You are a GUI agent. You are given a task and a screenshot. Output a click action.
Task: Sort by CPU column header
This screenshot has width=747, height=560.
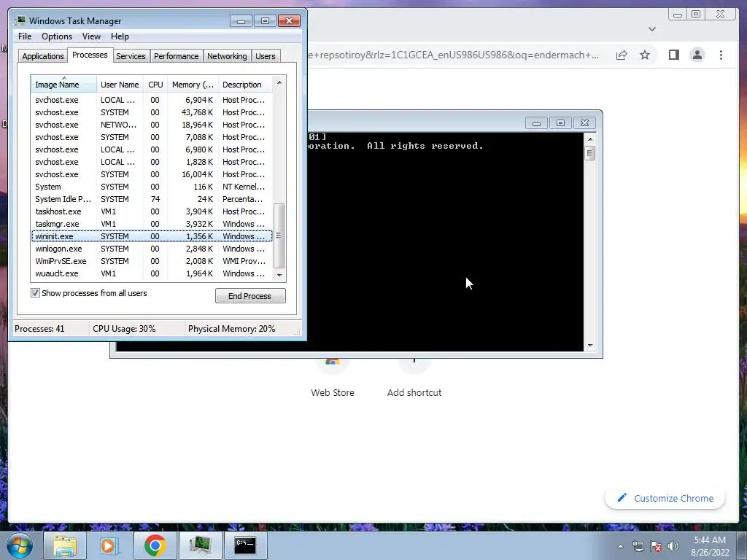tap(155, 85)
